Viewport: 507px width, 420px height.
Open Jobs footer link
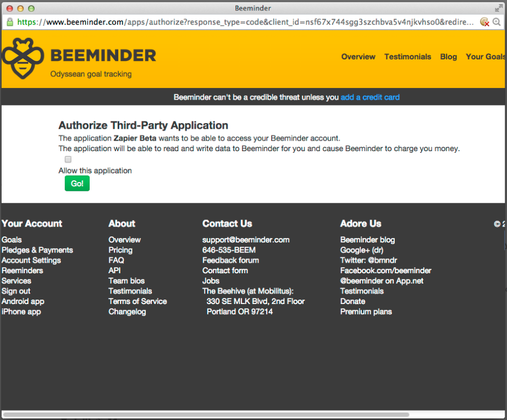point(211,281)
